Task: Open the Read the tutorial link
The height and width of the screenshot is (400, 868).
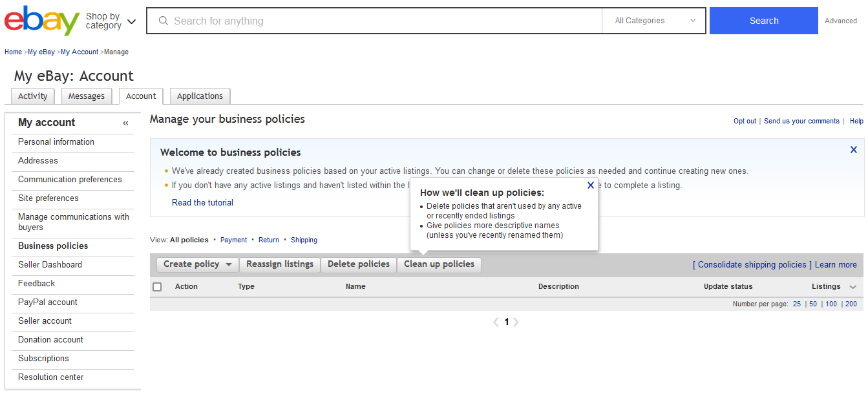Action: coord(202,203)
